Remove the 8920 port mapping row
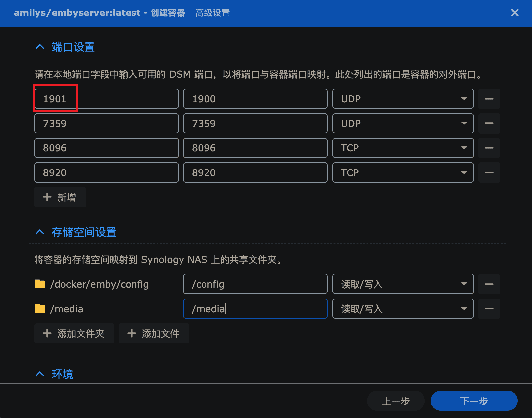This screenshot has width=532, height=418. (x=489, y=172)
